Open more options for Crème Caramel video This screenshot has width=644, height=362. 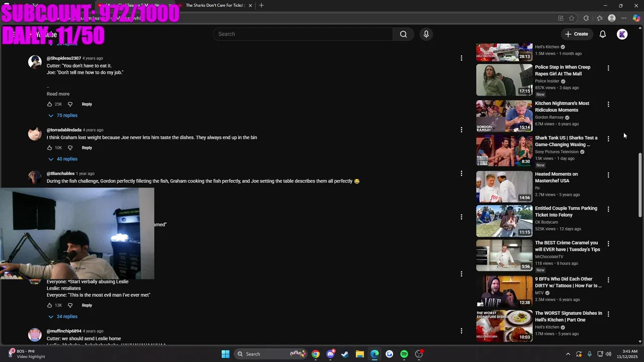click(x=608, y=244)
